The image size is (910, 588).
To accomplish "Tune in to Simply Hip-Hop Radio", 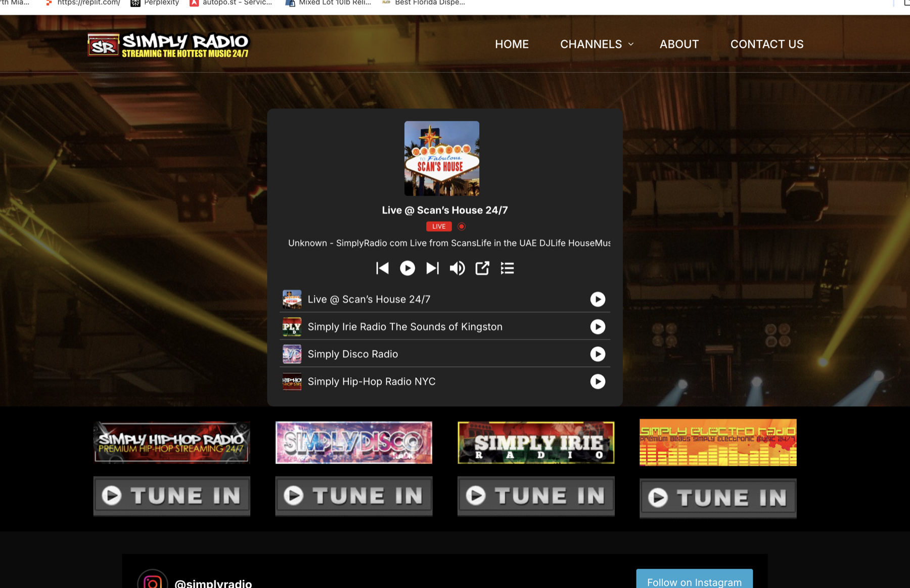I will pos(172,496).
